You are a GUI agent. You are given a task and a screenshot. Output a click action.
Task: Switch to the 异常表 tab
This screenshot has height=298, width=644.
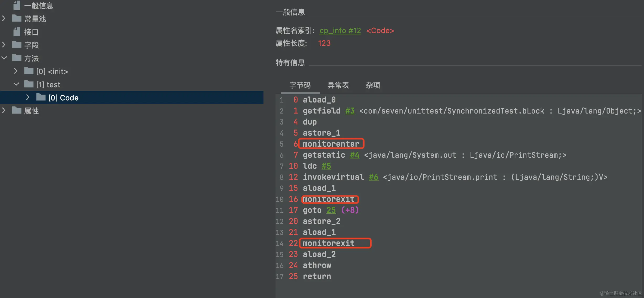[338, 85]
